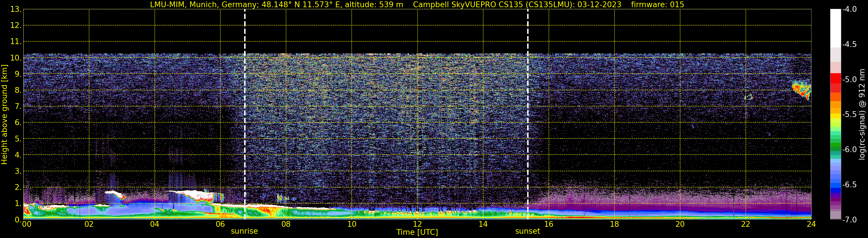Viewport: 868px width, 238px height.
Task: Click the '04' time tick label
Action: pyautogui.click(x=155, y=224)
